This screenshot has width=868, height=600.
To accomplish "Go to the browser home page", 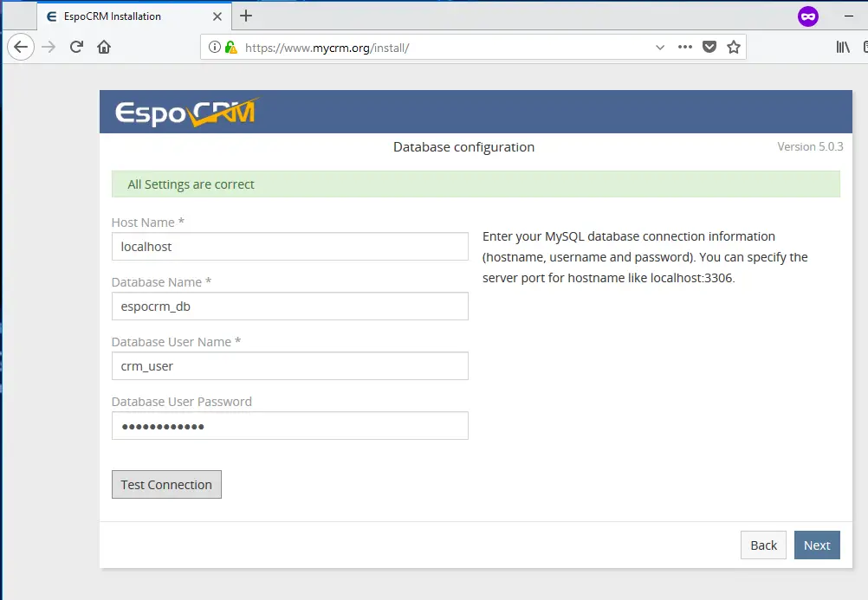I will click(x=104, y=48).
